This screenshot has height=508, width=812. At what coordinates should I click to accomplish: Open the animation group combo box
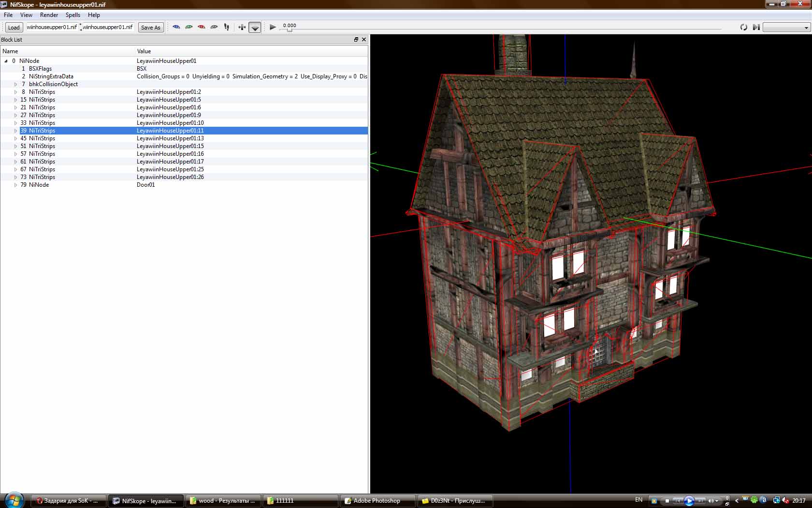click(786, 28)
